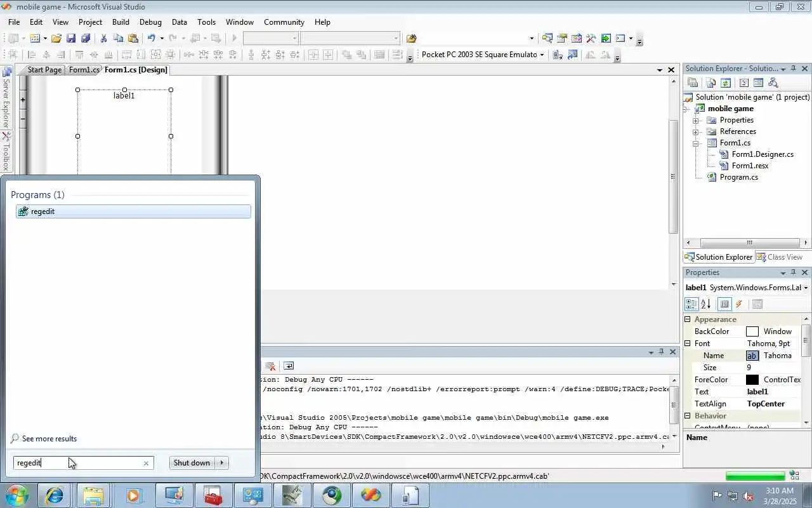The height and width of the screenshot is (508, 812).
Task: Click View Designer icon in Solution Explorer
Action: 758,83
